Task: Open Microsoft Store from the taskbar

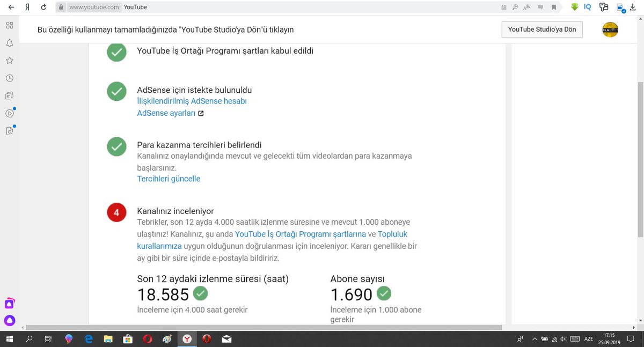Action: pyautogui.click(x=128, y=339)
